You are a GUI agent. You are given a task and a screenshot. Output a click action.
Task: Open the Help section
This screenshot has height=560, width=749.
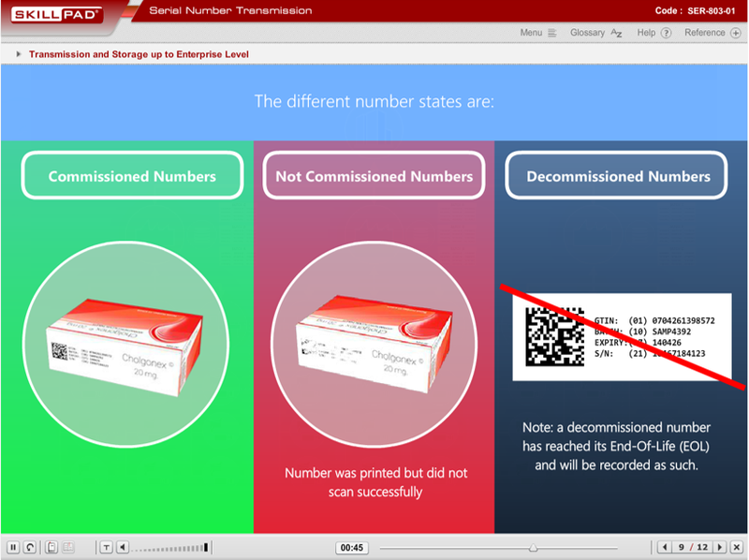pyautogui.click(x=654, y=33)
